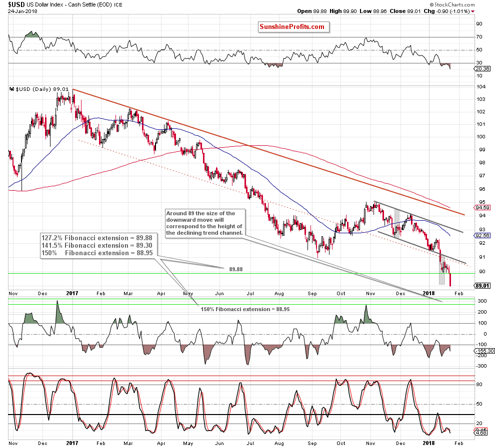Click the High 89.90 value
The image size is (495, 448).
tap(343, 11)
